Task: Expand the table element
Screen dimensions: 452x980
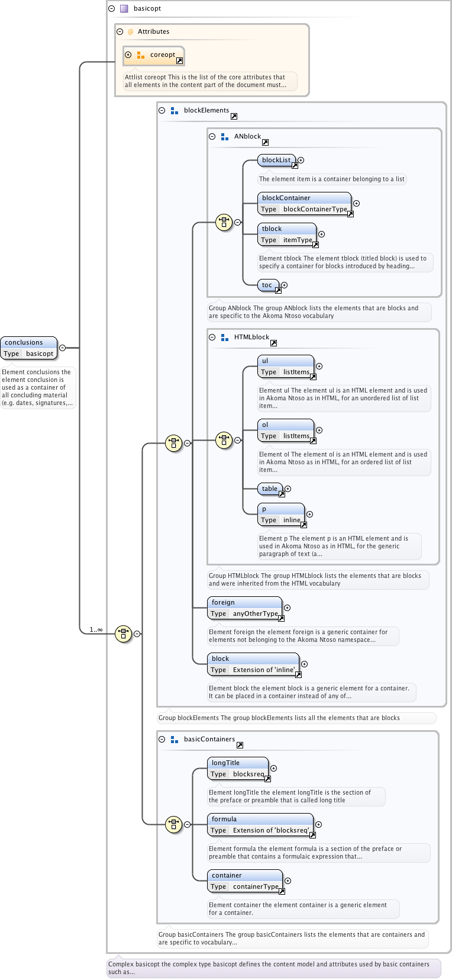Action: coord(288,489)
